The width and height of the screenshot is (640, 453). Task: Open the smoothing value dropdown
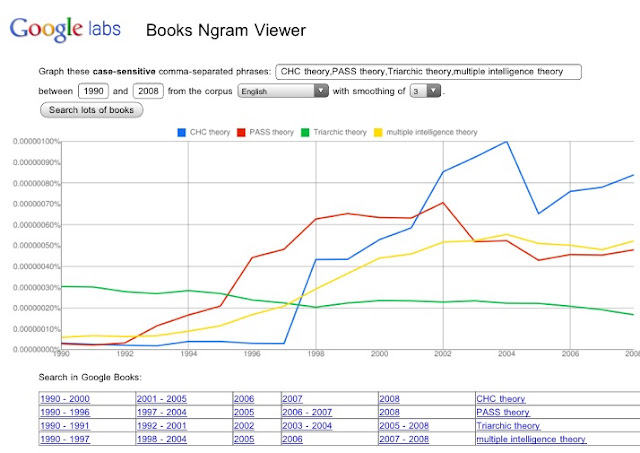click(425, 91)
